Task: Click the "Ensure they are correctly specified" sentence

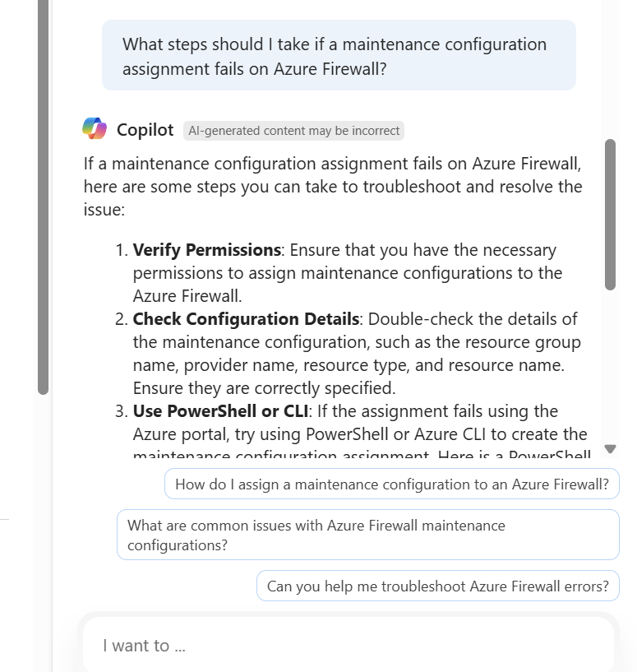Action: (264, 388)
